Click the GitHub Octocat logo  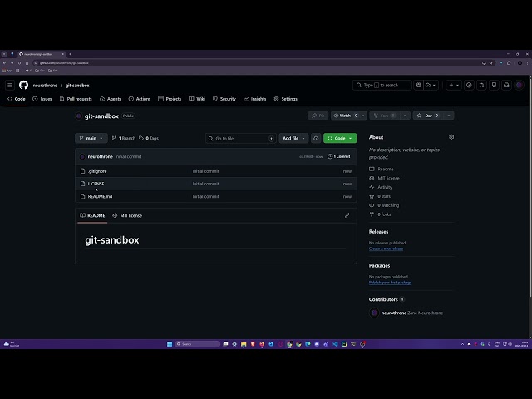point(24,85)
